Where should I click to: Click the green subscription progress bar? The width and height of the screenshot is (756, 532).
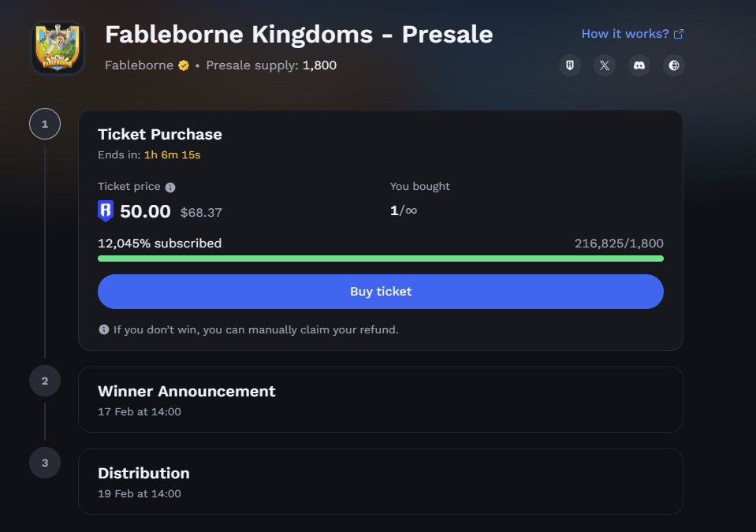(x=380, y=259)
